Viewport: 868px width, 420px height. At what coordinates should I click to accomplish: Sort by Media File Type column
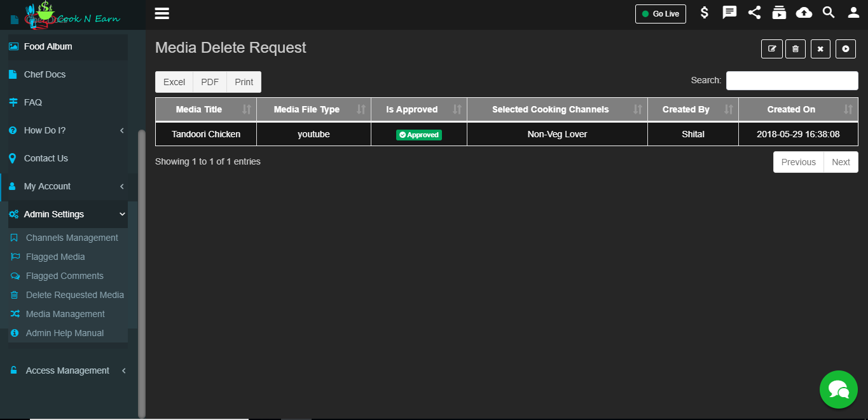313,109
